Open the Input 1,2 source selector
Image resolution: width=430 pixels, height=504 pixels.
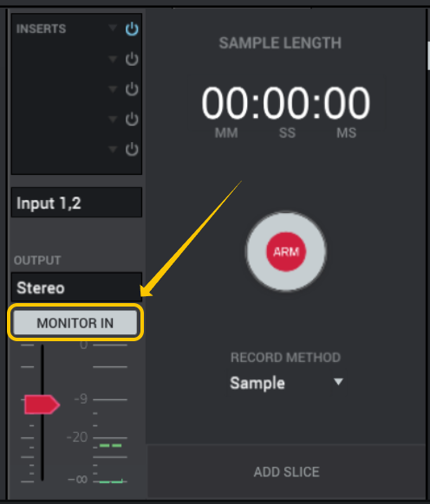point(76,203)
